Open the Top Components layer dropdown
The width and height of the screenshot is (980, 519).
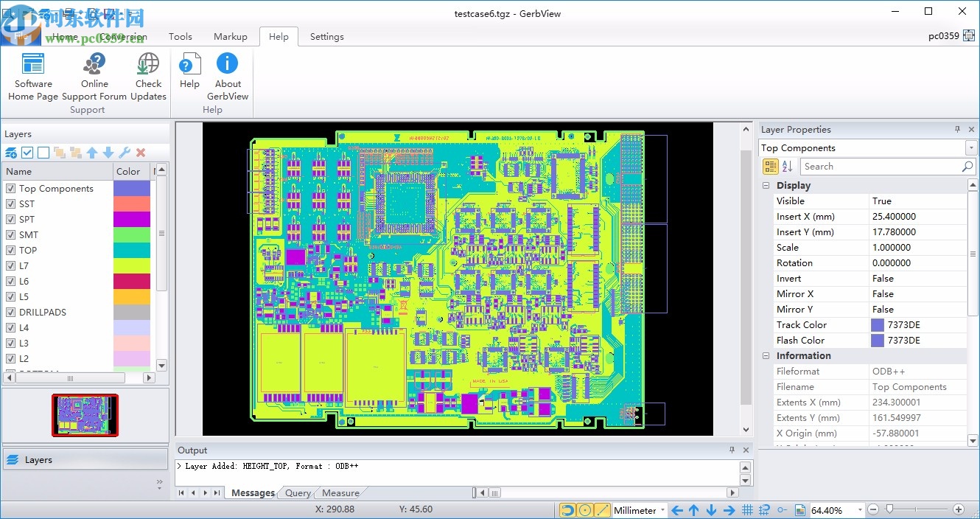point(970,148)
